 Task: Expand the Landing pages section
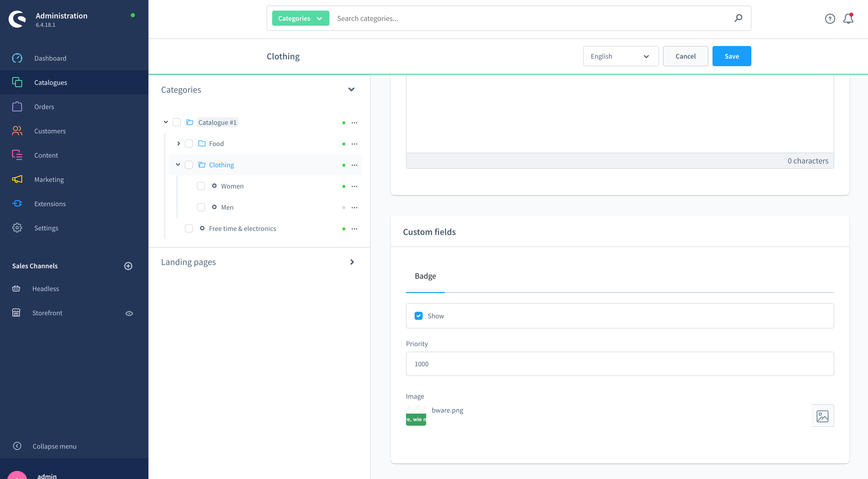[352, 262]
